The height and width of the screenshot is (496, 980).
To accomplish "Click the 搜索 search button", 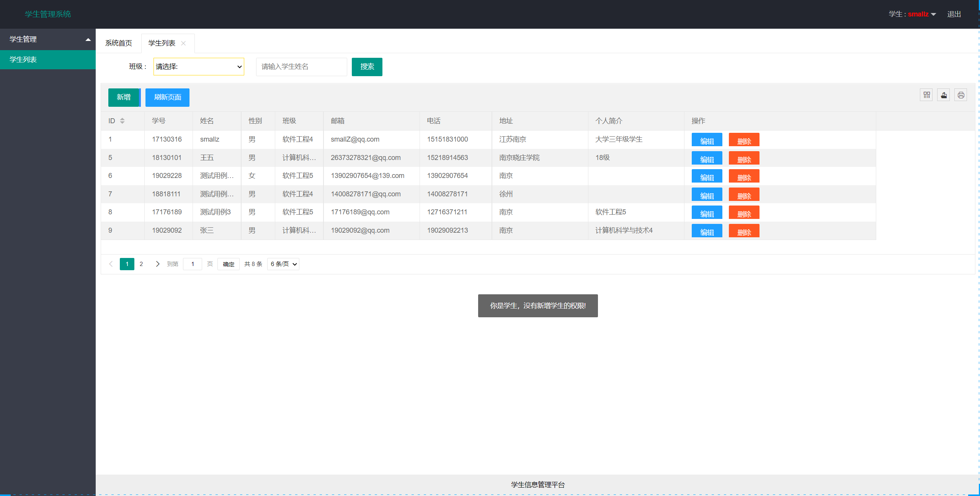I will point(366,67).
